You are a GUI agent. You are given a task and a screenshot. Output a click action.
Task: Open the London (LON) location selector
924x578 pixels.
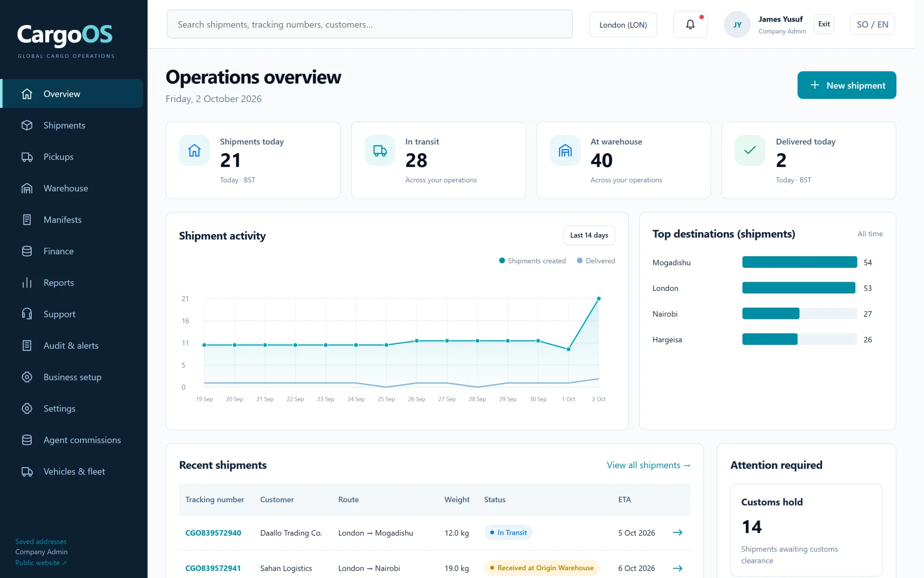[623, 25]
